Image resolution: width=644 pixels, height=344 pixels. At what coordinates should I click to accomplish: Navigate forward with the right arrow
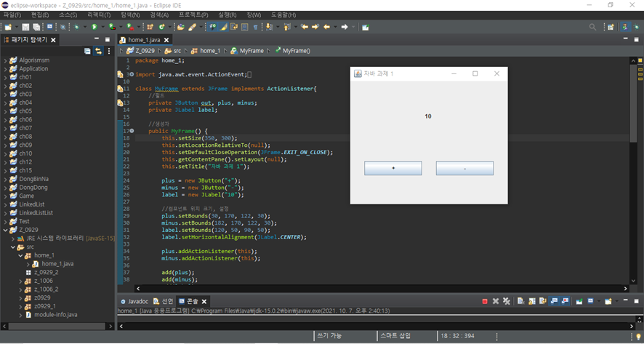click(x=345, y=27)
